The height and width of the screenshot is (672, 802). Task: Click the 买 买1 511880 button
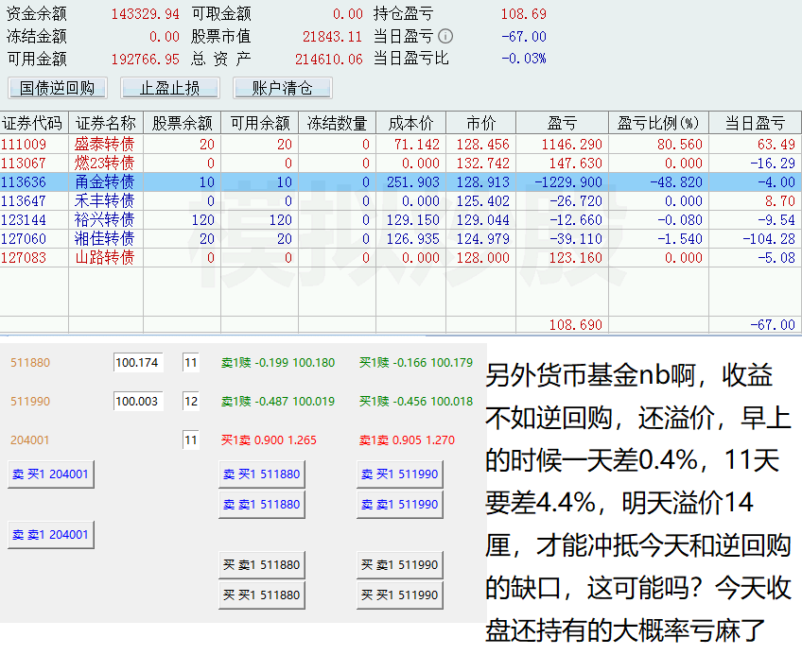261,595
